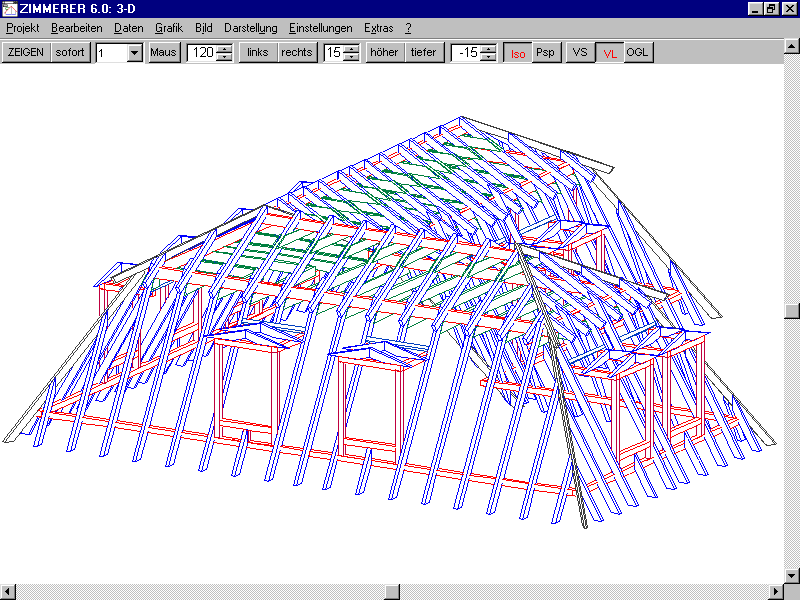Switch to Psp perspective view
800x600 pixels.
pyautogui.click(x=545, y=53)
